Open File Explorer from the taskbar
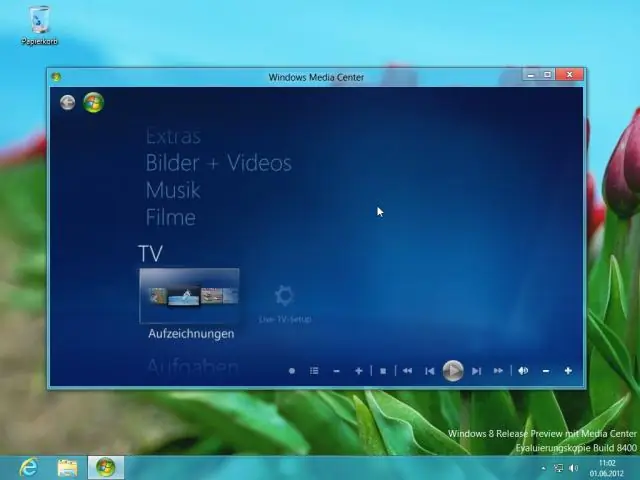Viewport: 640px width, 480px height. point(67,468)
